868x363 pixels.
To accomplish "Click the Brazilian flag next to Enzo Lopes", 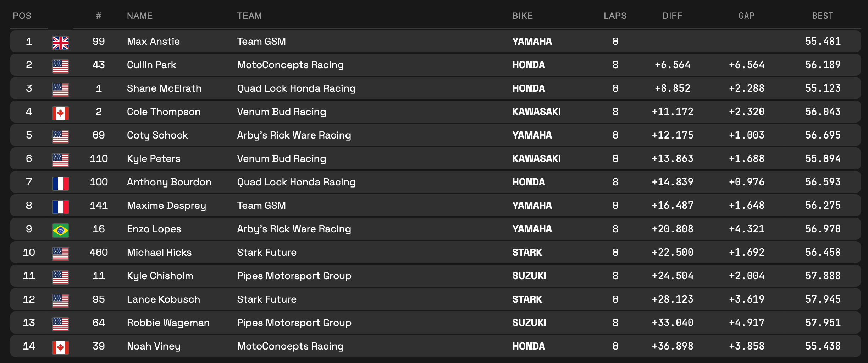I will click(x=61, y=230).
